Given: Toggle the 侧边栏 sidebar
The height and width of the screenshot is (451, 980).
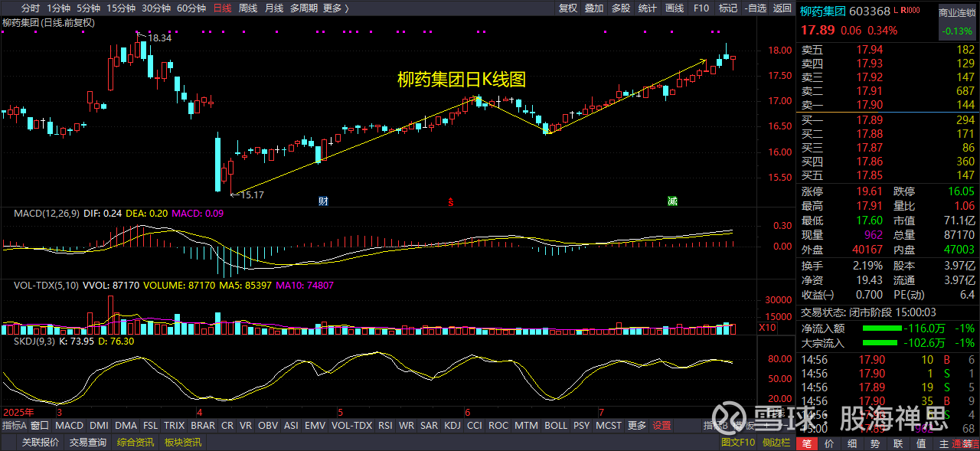Looking at the screenshot, I should [776, 443].
